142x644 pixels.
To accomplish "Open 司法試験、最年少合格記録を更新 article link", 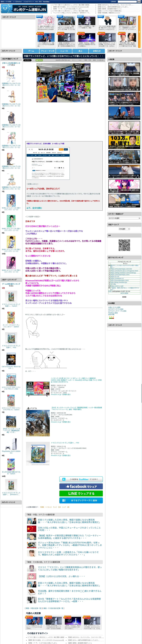I will click(70, 592).
